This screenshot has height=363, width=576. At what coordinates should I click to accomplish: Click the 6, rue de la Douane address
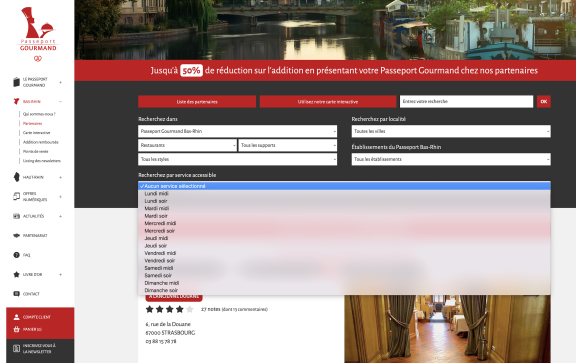pyautogui.click(x=168, y=324)
